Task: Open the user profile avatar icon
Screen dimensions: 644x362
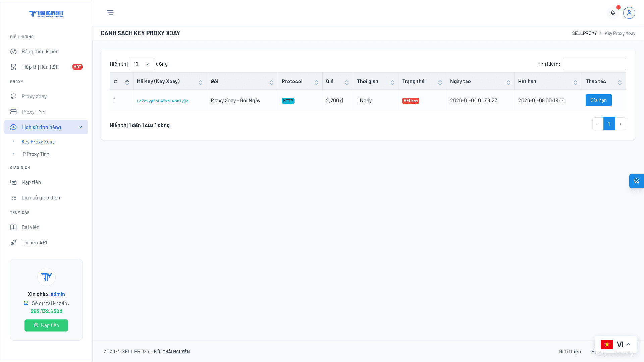Action: click(x=629, y=13)
